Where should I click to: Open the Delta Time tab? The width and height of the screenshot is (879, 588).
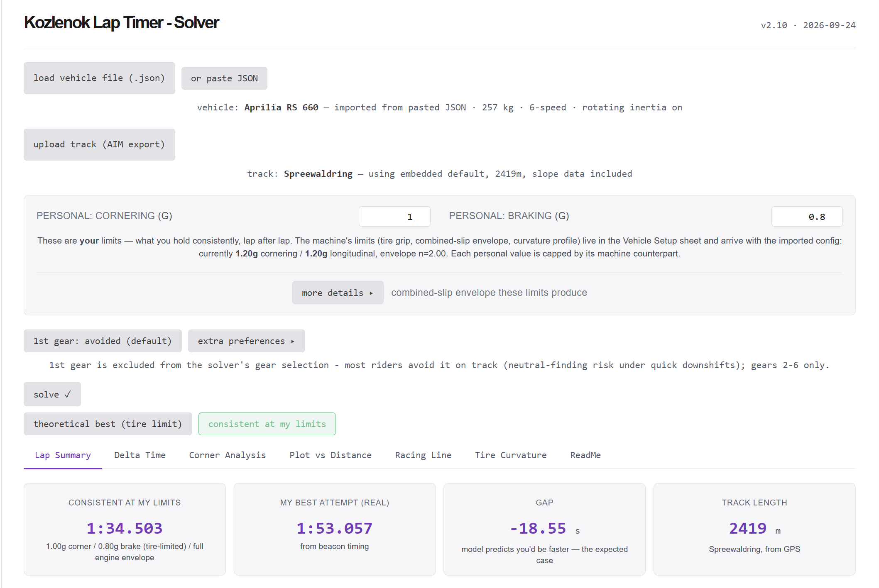tap(140, 455)
